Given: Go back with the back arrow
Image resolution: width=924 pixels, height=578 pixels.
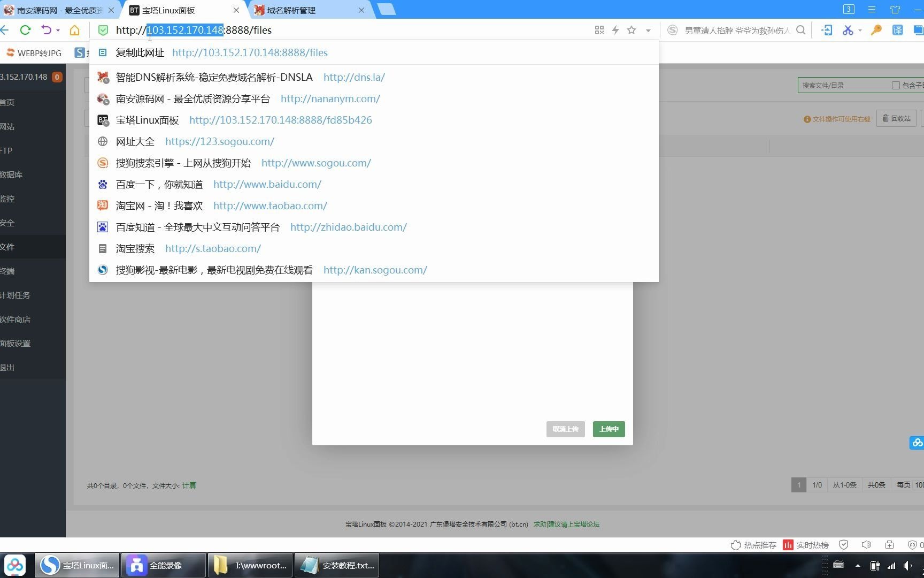Looking at the screenshot, I should (x=4, y=30).
